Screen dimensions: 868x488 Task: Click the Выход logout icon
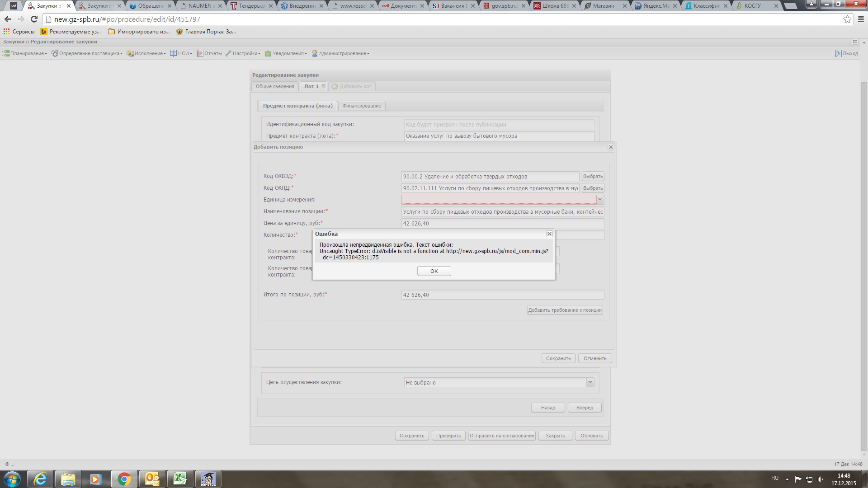pos(838,53)
